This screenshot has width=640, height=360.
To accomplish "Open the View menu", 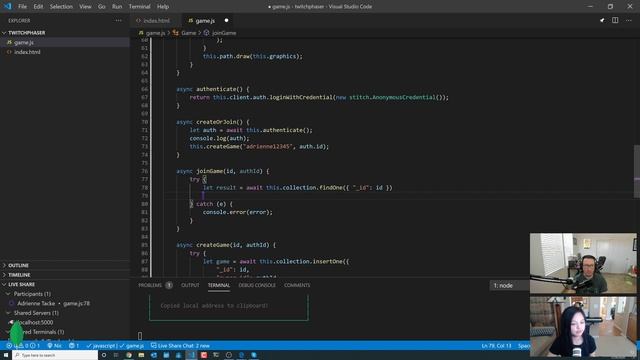I will point(85,7).
